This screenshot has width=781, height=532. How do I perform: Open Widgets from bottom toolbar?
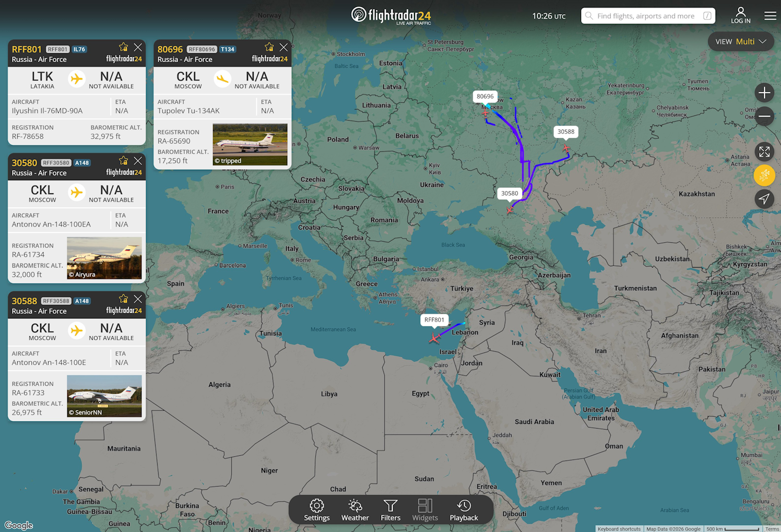click(425, 510)
